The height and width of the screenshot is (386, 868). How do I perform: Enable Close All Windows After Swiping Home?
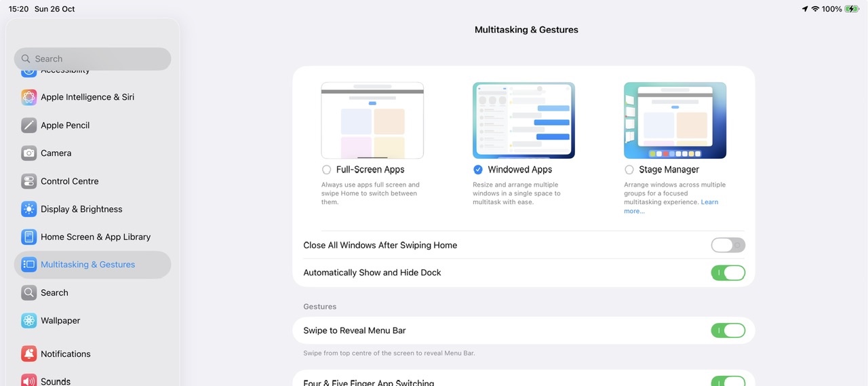coord(728,245)
